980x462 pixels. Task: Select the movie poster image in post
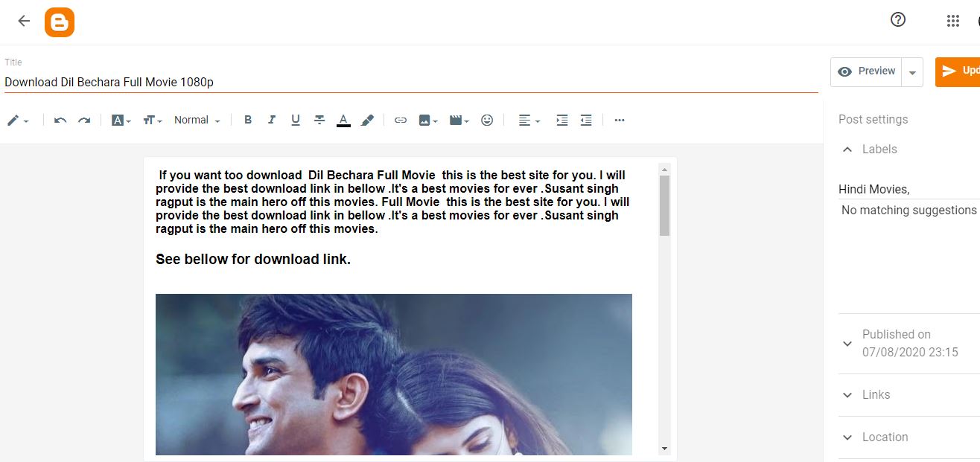click(x=394, y=374)
